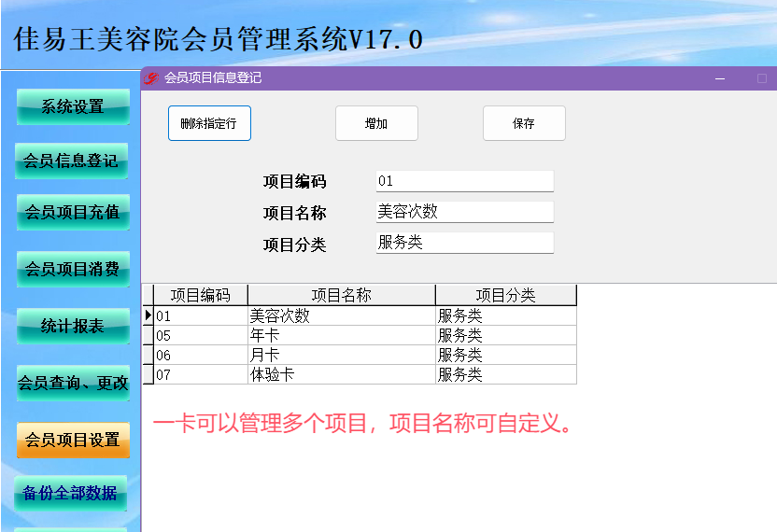Click 服务类 in the 体验卡 row
Screen dimensions: 777x532
[506, 374]
